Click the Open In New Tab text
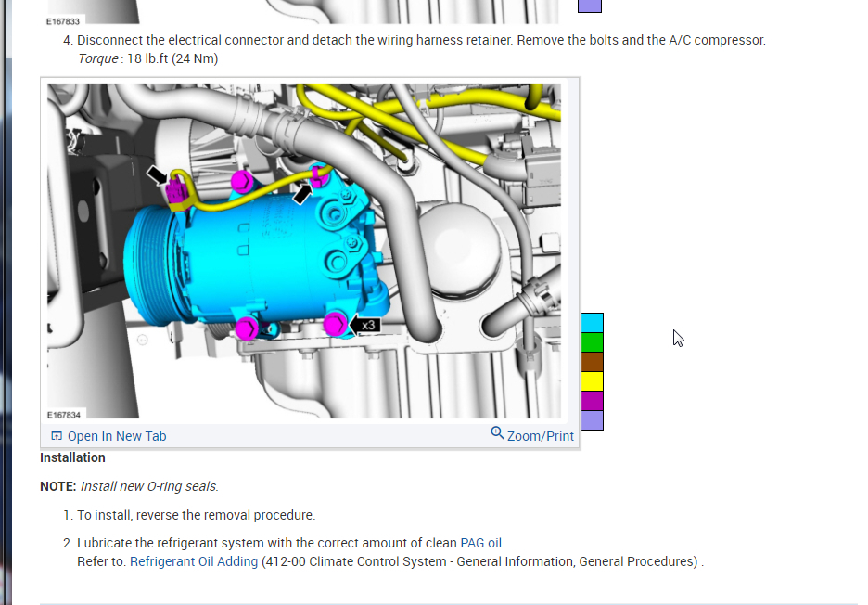 tap(117, 436)
